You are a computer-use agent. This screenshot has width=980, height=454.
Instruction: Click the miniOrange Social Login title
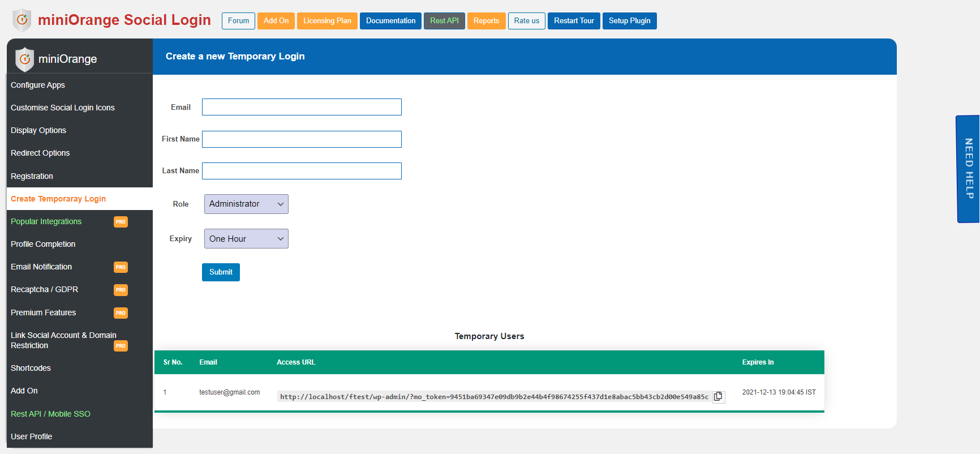click(124, 20)
